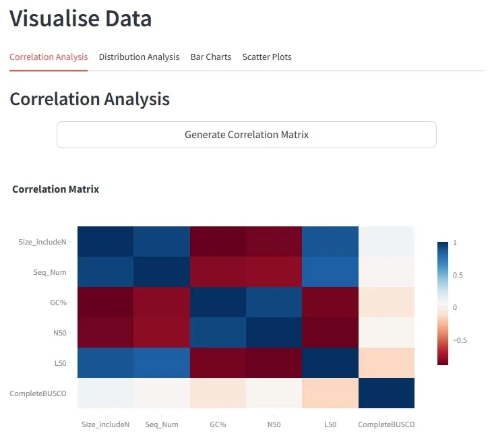The width and height of the screenshot is (492, 448).
Task: Click the correlation color scale bar
Action: 442,303
